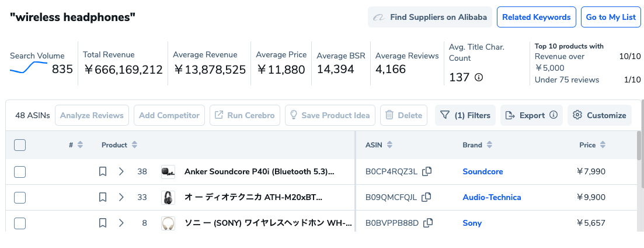This screenshot has height=248, width=644.
Task: Bookmark the Sony headphone product row
Action: tap(103, 223)
